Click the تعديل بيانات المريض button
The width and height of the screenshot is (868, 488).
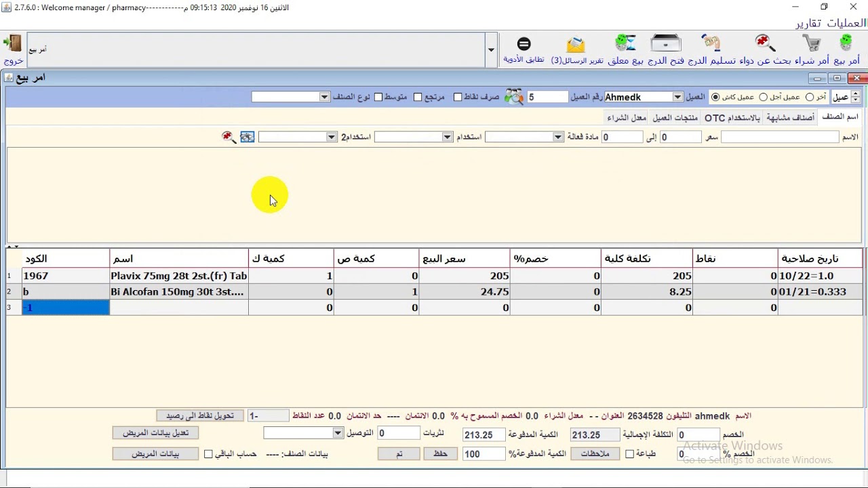[155, 433]
